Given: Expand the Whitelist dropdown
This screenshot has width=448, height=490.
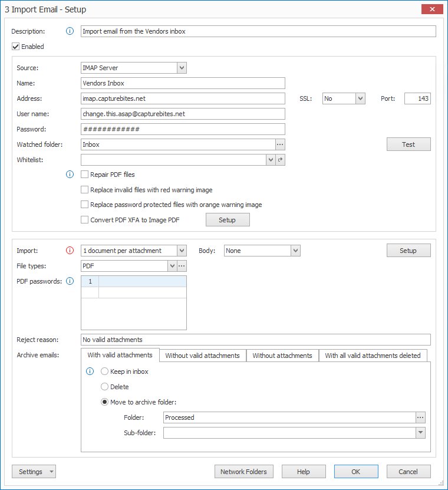Looking at the screenshot, I should 271,160.
